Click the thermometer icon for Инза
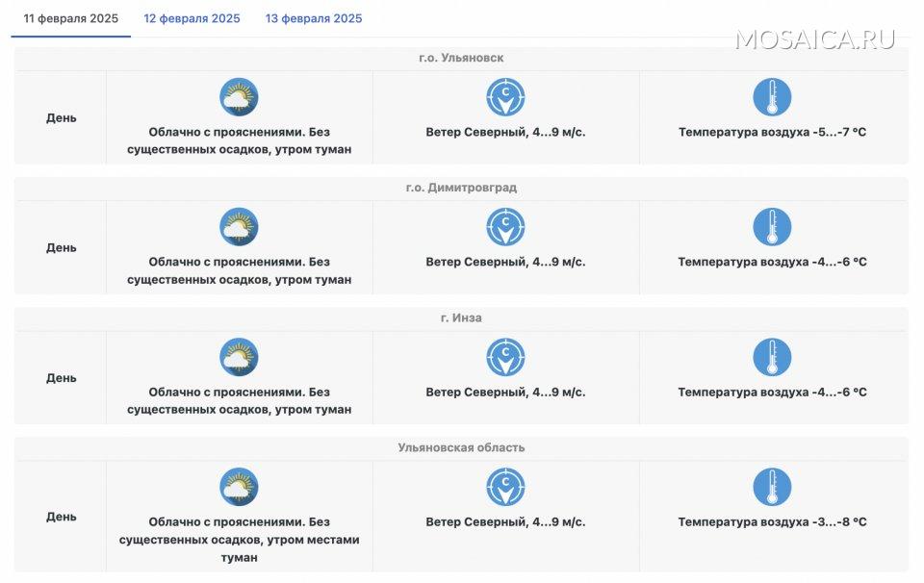The width and height of the screenshot is (924, 583). coord(772,357)
